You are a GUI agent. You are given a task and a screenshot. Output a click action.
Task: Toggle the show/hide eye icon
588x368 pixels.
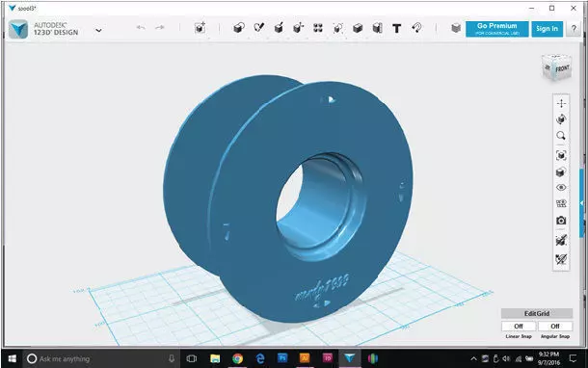click(x=561, y=188)
